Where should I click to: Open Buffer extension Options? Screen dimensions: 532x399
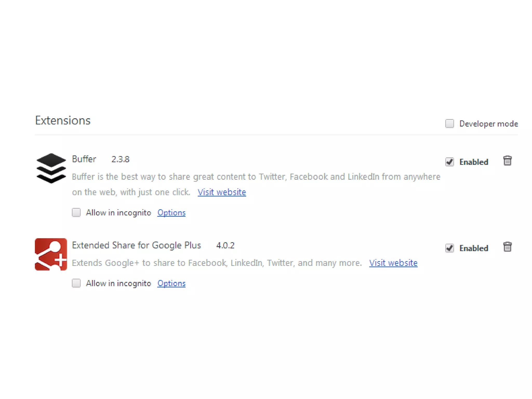point(171,213)
